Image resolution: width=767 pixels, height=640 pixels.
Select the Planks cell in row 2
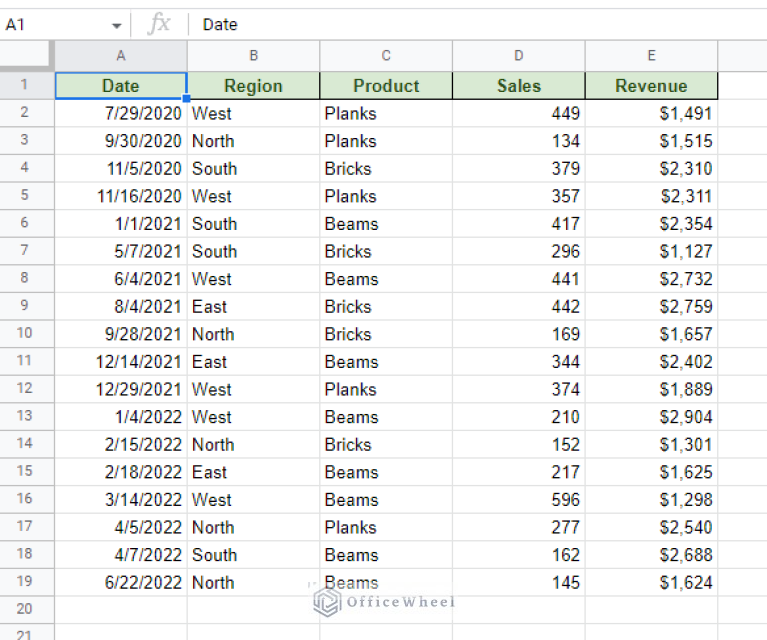coord(386,114)
